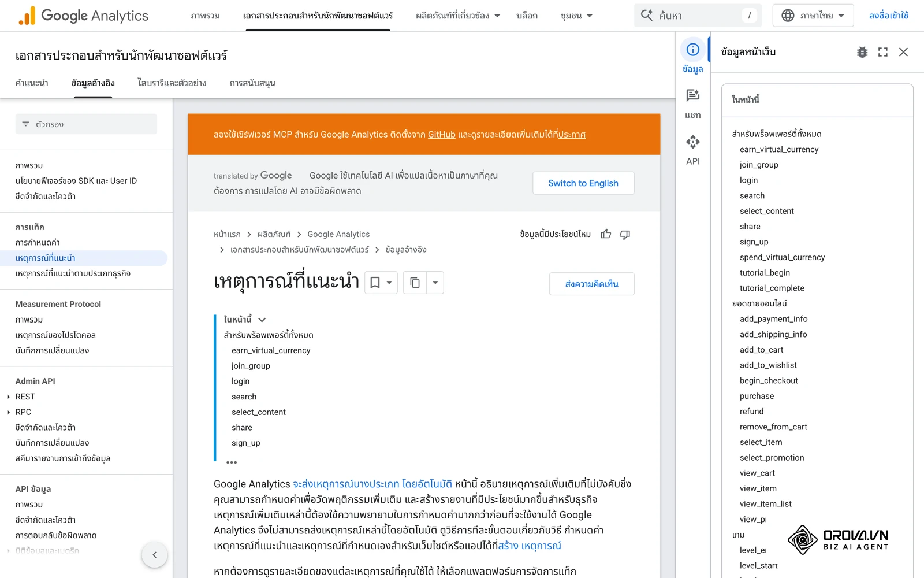Click the ส่งความคิดเห็น feedback button

pyautogui.click(x=592, y=284)
